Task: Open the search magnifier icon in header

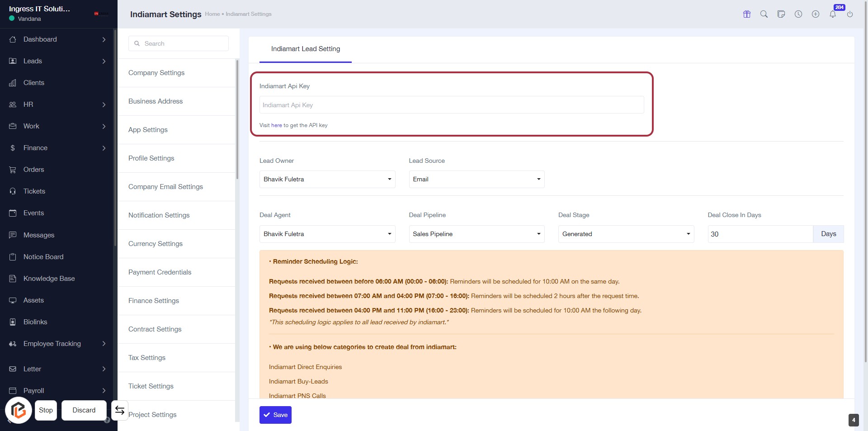Action: pos(764,14)
